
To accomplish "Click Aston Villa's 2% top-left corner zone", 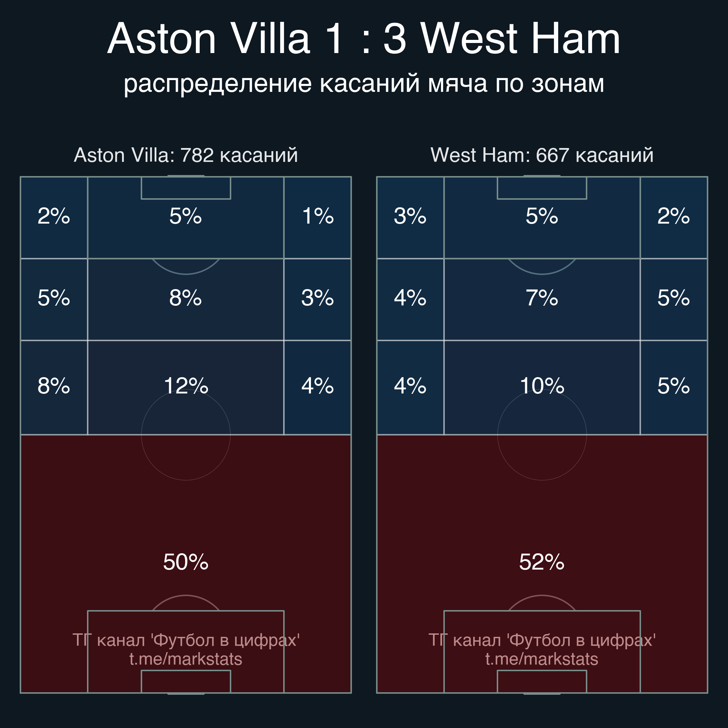I will (54, 217).
